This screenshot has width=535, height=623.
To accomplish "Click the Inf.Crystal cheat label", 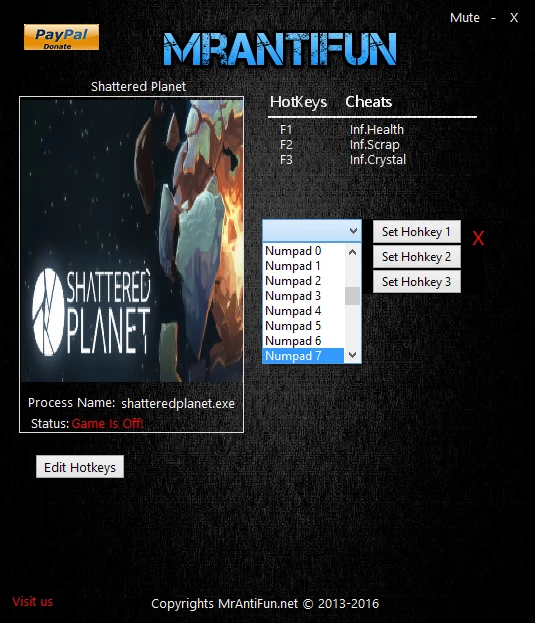I will [378, 160].
